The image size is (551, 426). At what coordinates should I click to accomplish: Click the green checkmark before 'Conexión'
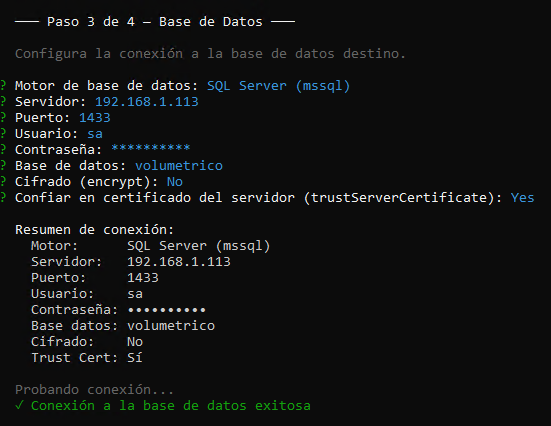(x=19, y=405)
